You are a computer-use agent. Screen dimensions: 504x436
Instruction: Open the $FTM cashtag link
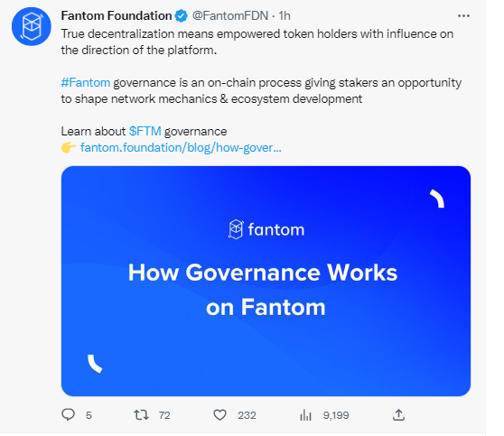coord(145,132)
